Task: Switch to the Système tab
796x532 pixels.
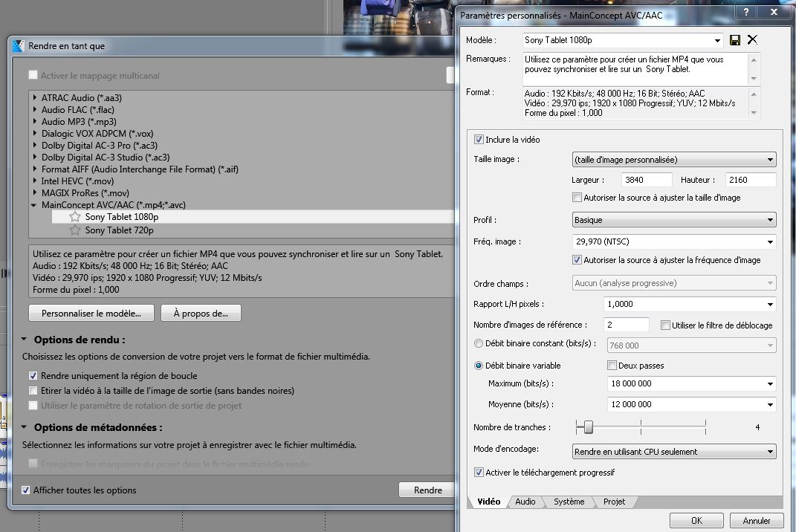Action: [569, 502]
